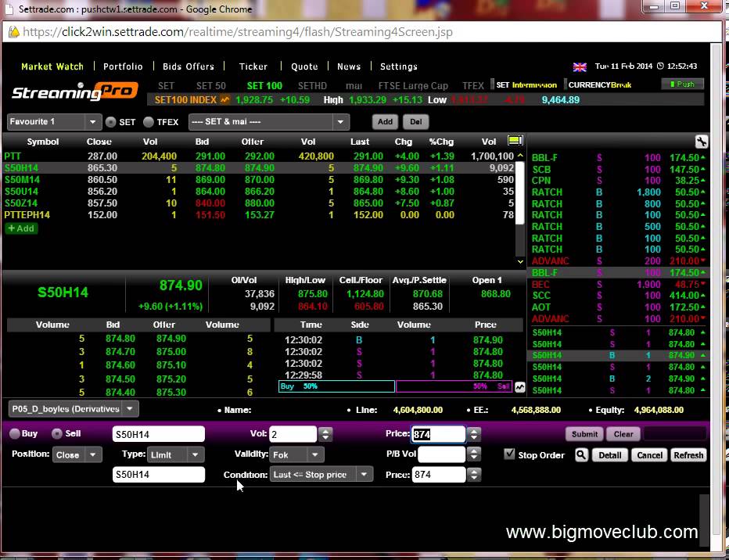
Task: Click the Clear button
Action: click(623, 434)
